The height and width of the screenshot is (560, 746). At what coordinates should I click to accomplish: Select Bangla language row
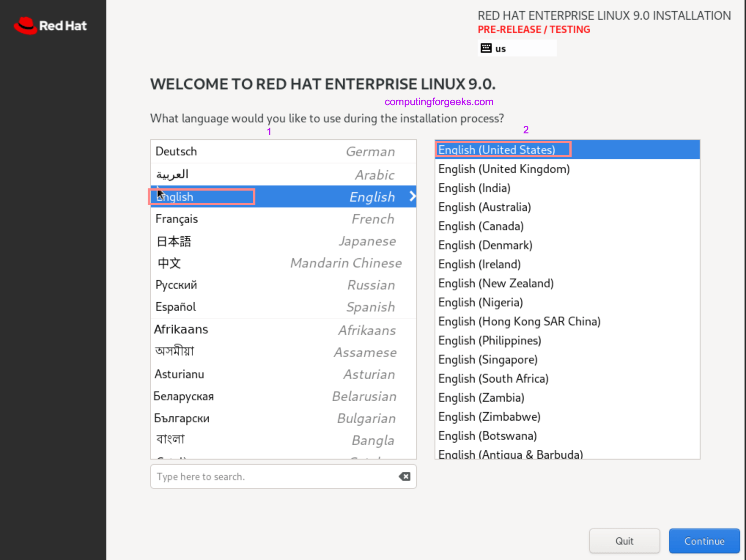(x=283, y=440)
